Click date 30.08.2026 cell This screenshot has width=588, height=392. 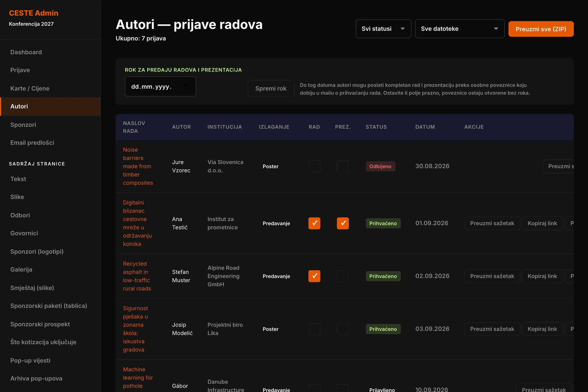(432, 166)
